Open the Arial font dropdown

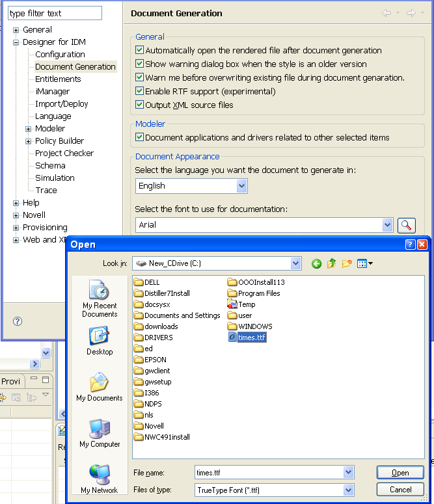pyautogui.click(x=387, y=225)
